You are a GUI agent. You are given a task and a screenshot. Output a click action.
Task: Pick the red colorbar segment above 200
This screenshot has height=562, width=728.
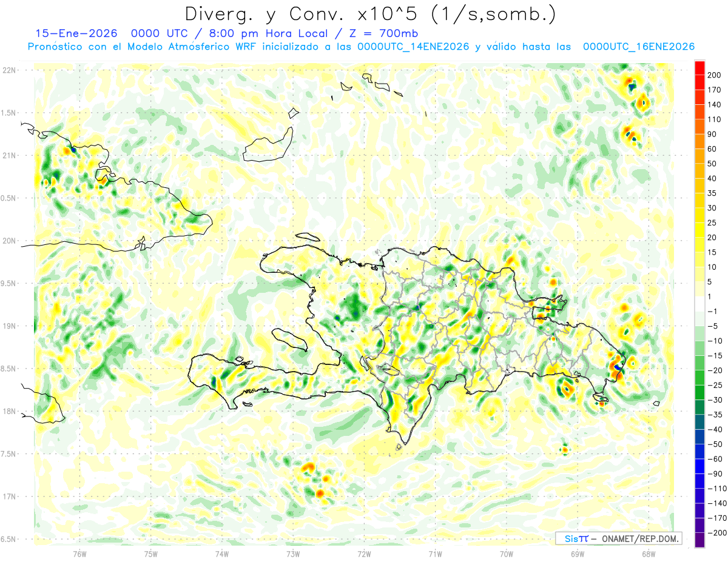pos(699,68)
